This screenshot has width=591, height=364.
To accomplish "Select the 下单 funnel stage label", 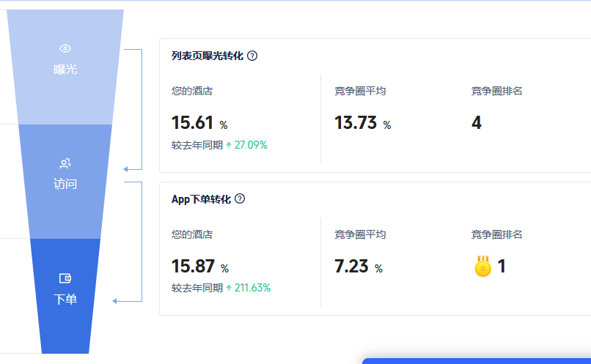I will (65, 300).
